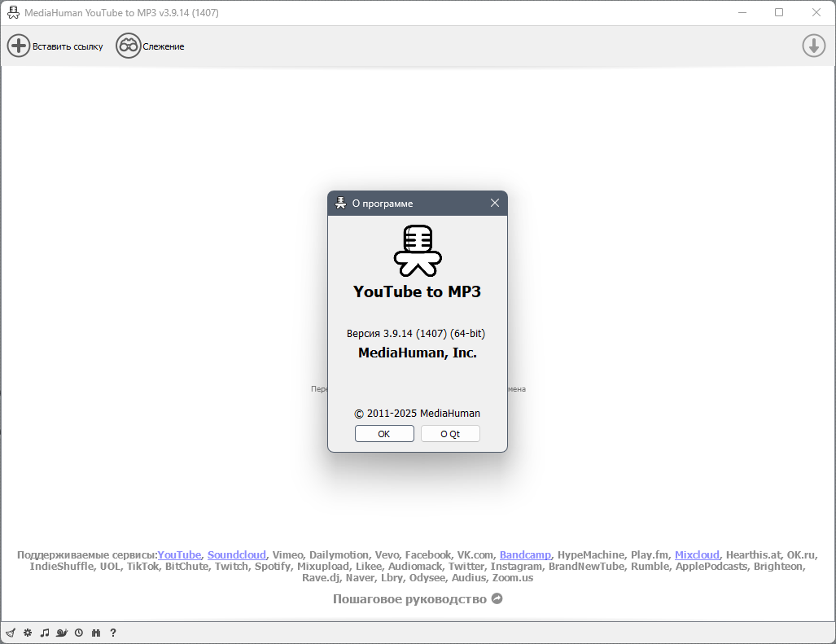836x644 pixels.
Task: Click the main window title text
Action: [121, 13]
